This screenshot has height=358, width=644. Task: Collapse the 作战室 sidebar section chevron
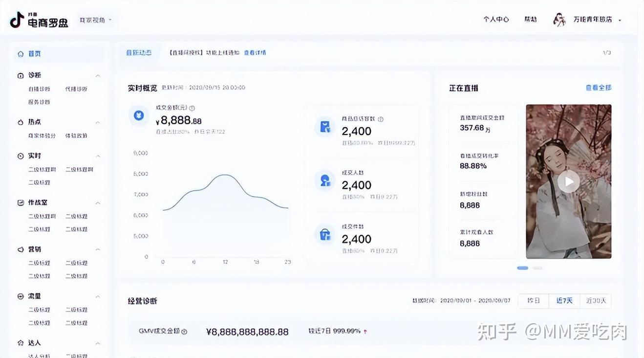coord(98,202)
